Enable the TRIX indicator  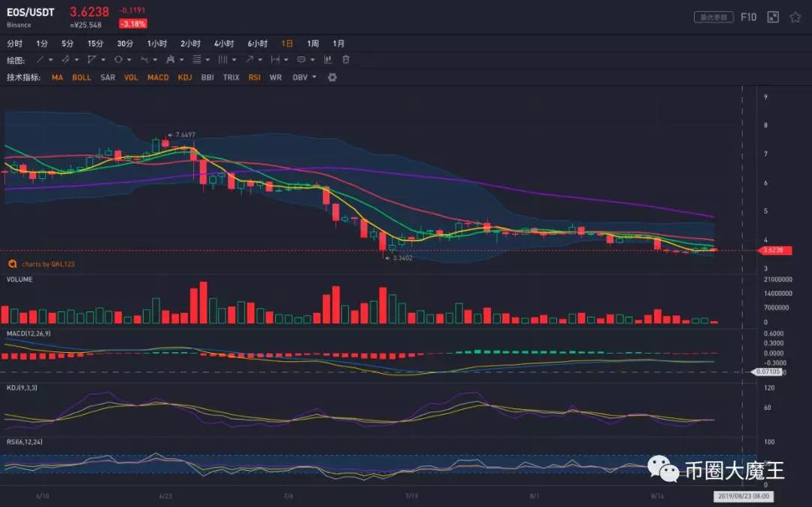click(231, 77)
